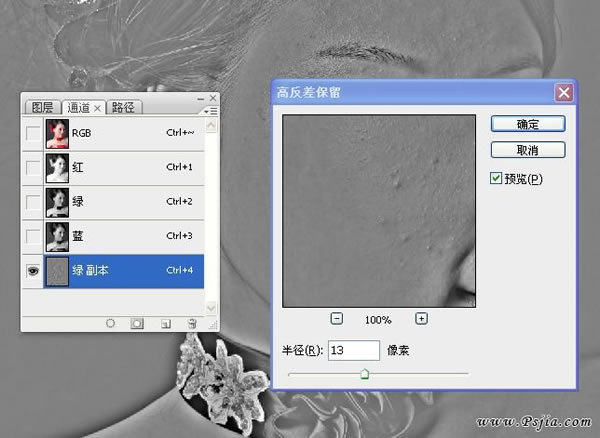Confirm filter with 确定 button
The image size is (600, 438).
(528, 124)
